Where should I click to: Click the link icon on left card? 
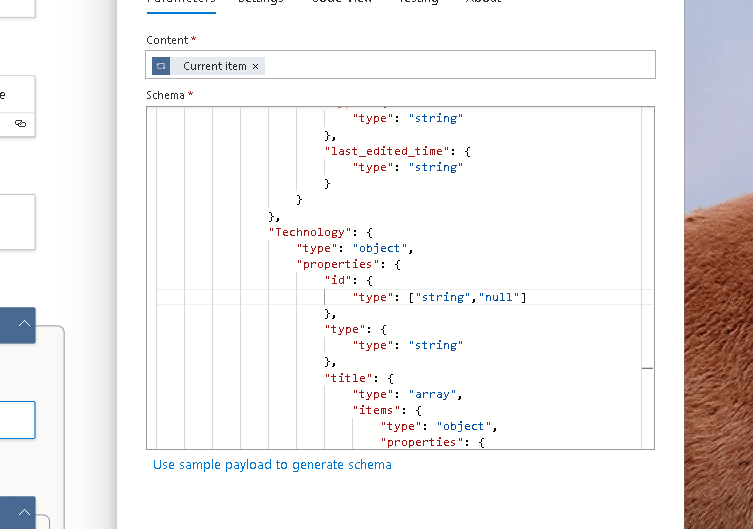(20, 123)
